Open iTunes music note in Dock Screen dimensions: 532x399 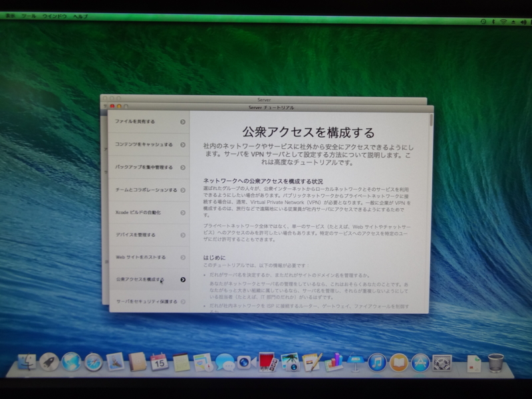tap(377, 362)
